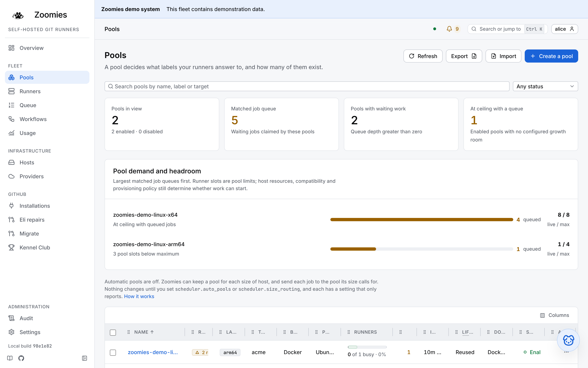Click the warning badge showing 2 r
This screenshot has width=588, height=368.
200,352
